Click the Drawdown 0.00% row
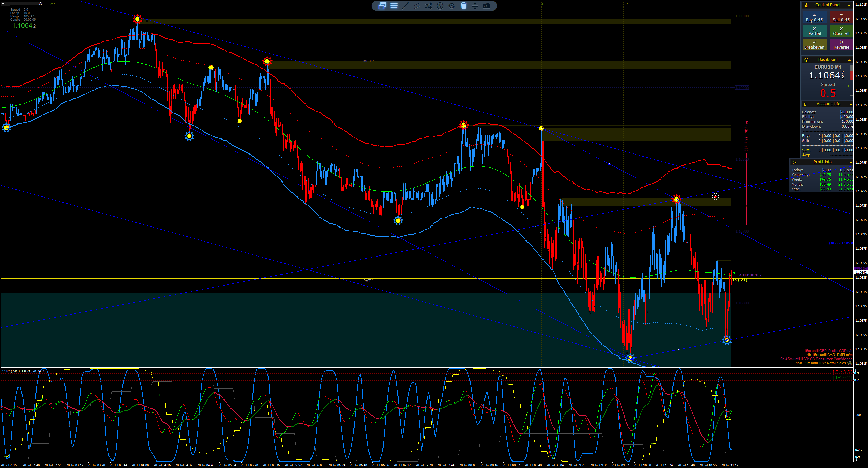Viewport: 868px width, 468px height. click(x=827, y=126)
